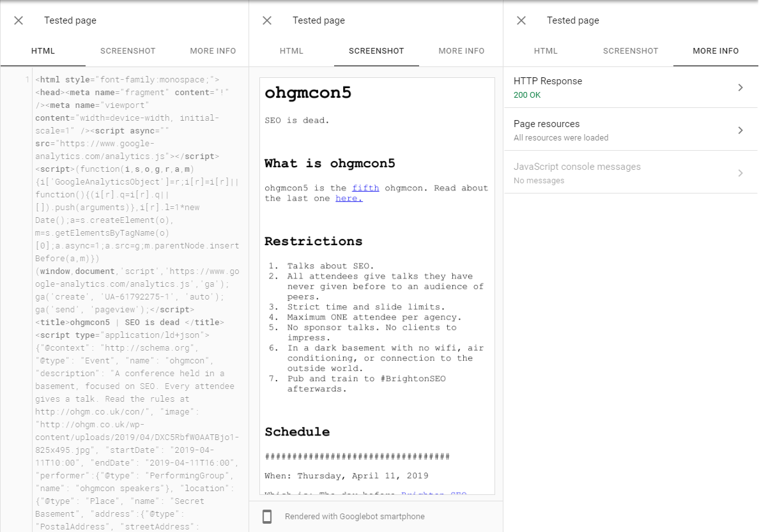Click 'Tested page' title in right panel
The height and width of the screenshot is (532, 759).
coord(573,20)
